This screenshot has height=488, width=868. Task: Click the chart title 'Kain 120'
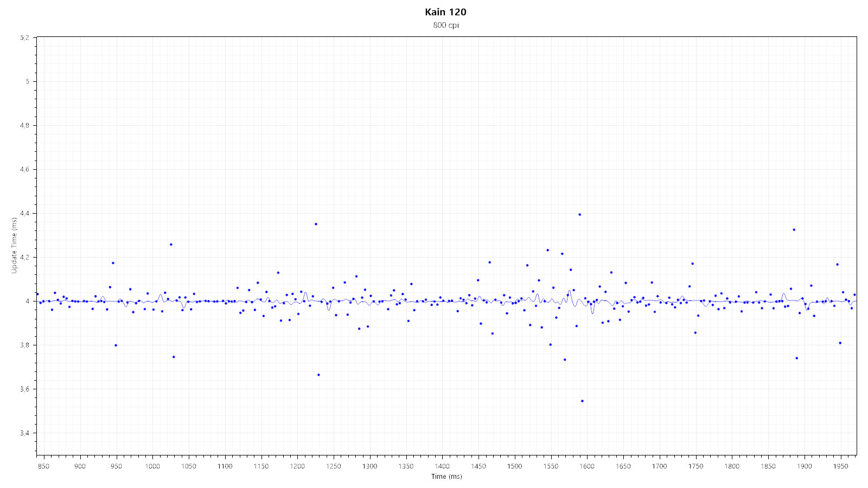(445, 12)
